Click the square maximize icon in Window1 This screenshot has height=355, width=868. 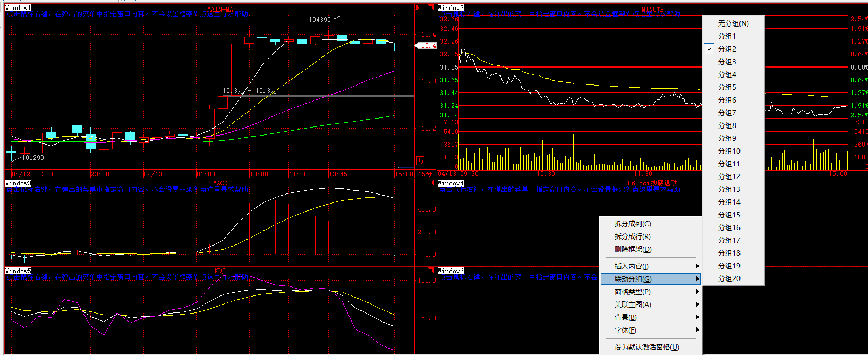click(431, 7)
